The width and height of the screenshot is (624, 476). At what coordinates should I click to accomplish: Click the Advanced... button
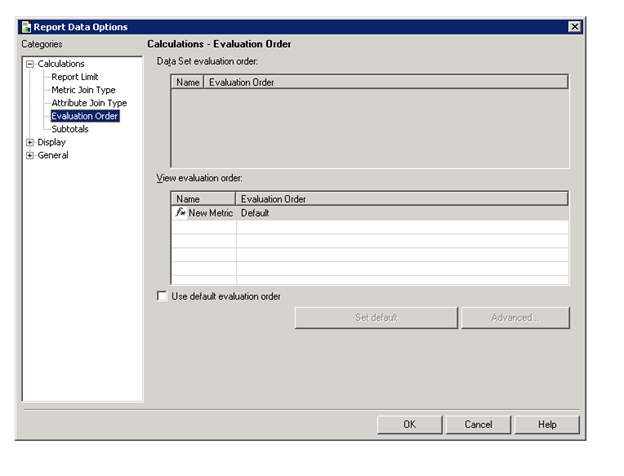(515, 318)
